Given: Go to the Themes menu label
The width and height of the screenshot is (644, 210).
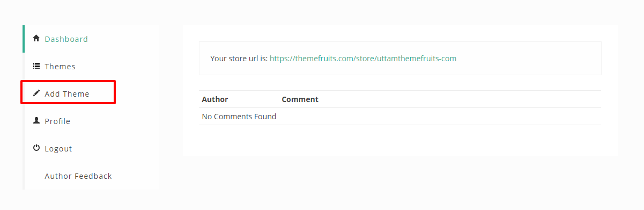Looking at the screenshot, I should coord(60,67).
